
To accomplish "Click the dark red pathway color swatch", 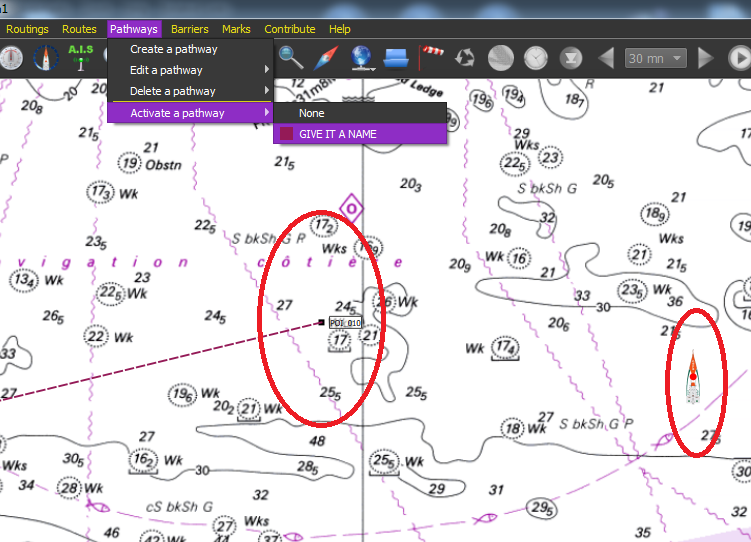I will pyautogui.click(x=286, y=134).
